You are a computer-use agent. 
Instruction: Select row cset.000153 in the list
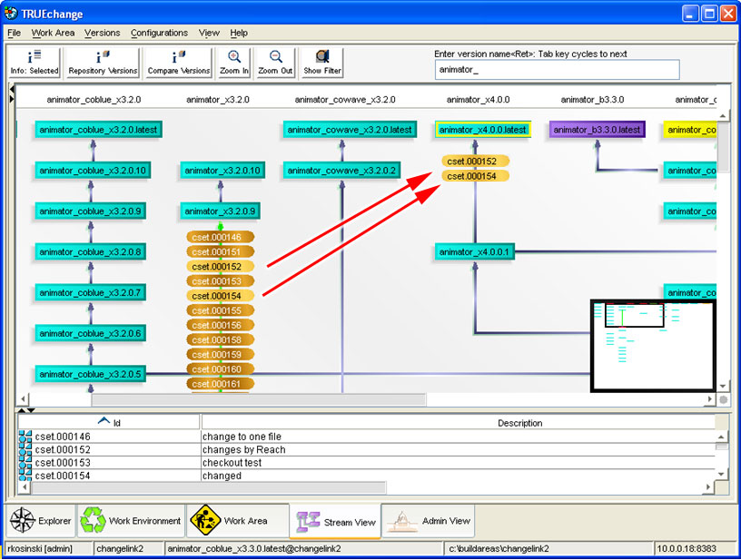pos(367,463)
